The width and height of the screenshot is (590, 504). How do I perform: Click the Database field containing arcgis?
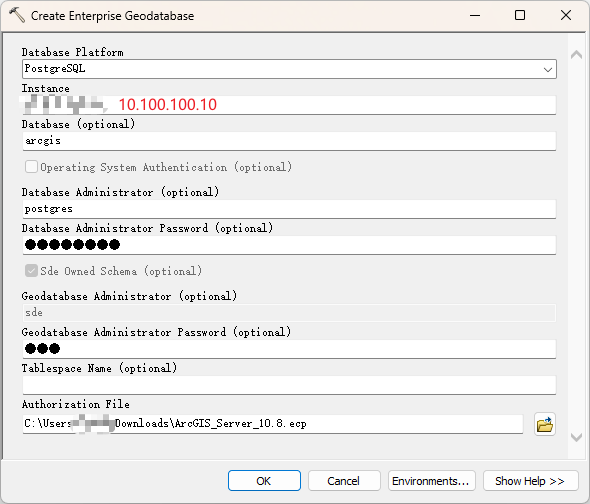pos(289,141)
